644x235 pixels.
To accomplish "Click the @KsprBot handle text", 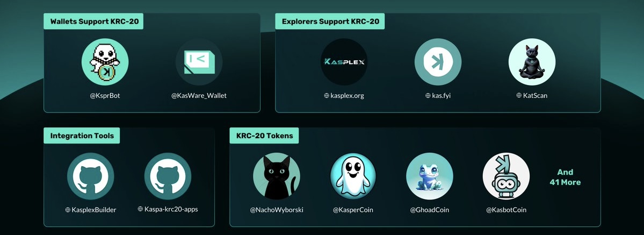I will tap(105, 96).
